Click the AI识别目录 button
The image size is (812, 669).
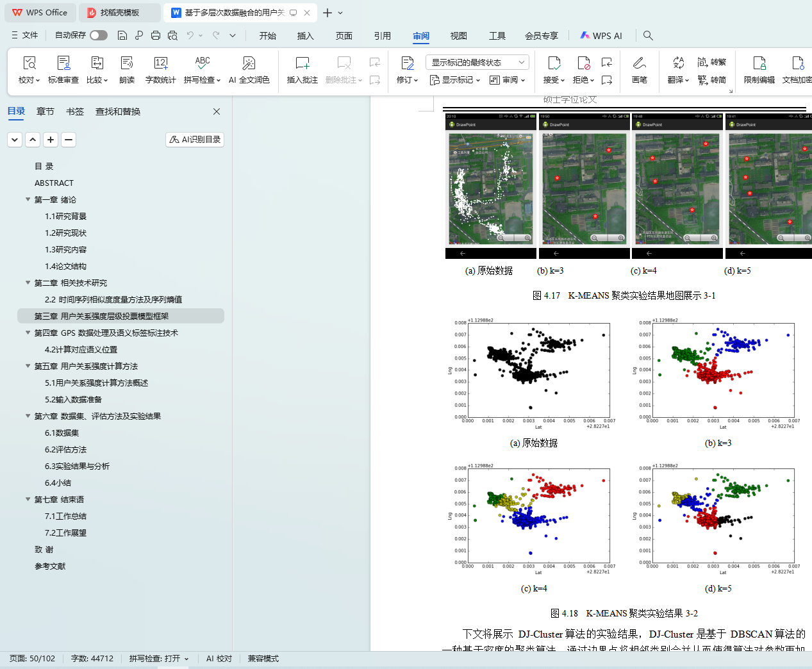coord(195,140)
